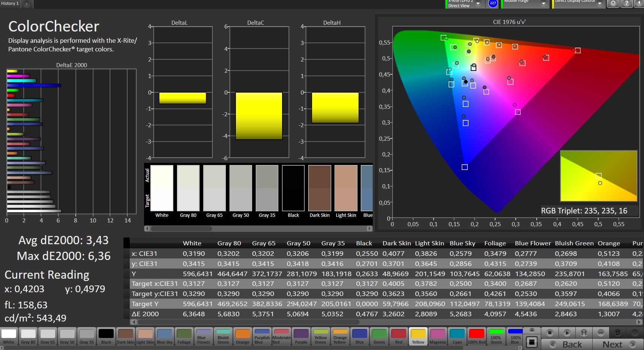
Task: Switch to the History 1 tab
Action: point(10,4)
